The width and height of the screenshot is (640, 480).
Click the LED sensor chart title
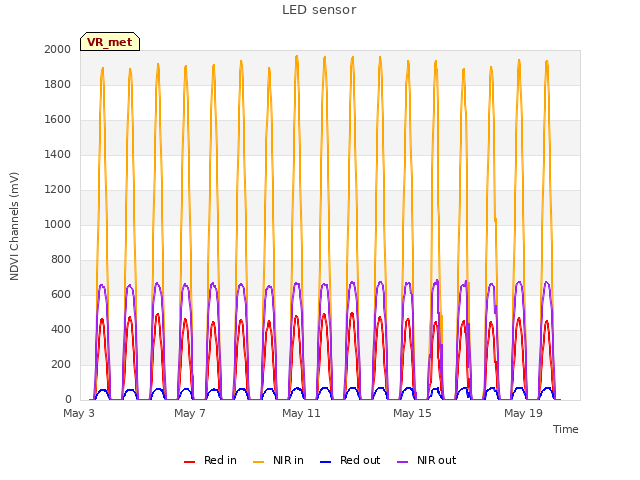pos(319,10)
